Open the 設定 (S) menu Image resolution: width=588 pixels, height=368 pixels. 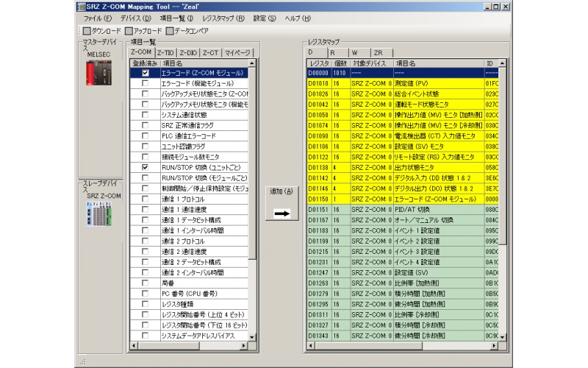(265, 18)
